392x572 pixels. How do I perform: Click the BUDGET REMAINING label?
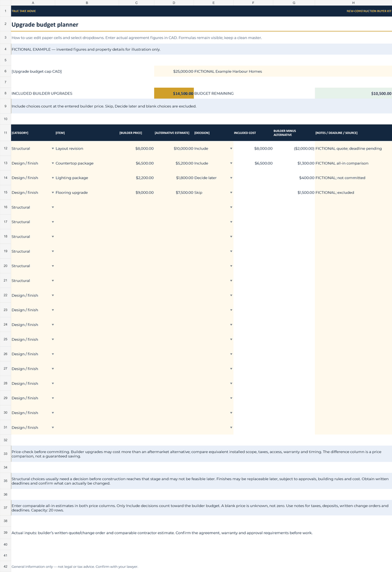tap(214, 93)
